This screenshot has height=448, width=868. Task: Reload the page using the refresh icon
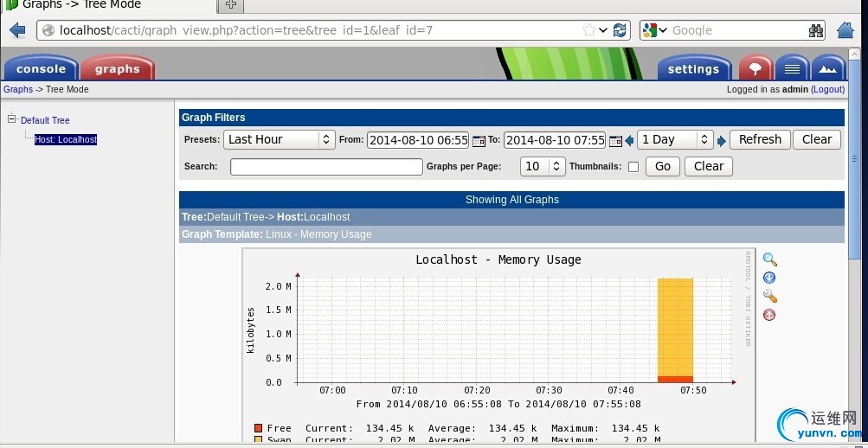620,30
